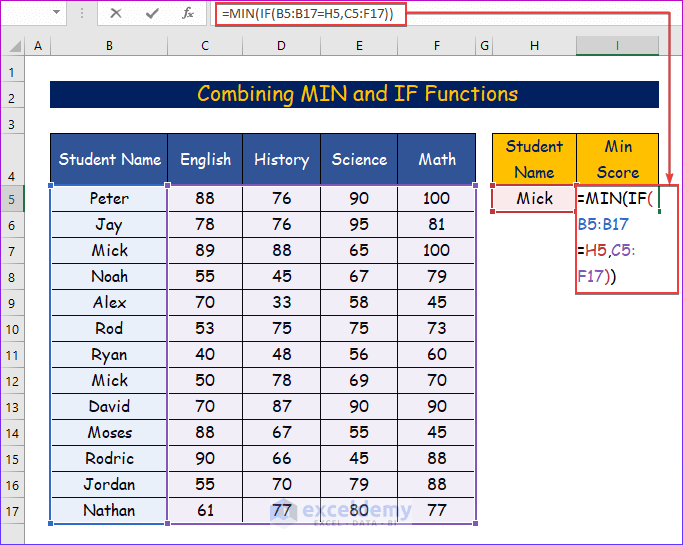
Task: Click the title 'Combining MIN and IF Functions'
Action: pos(357,94)
